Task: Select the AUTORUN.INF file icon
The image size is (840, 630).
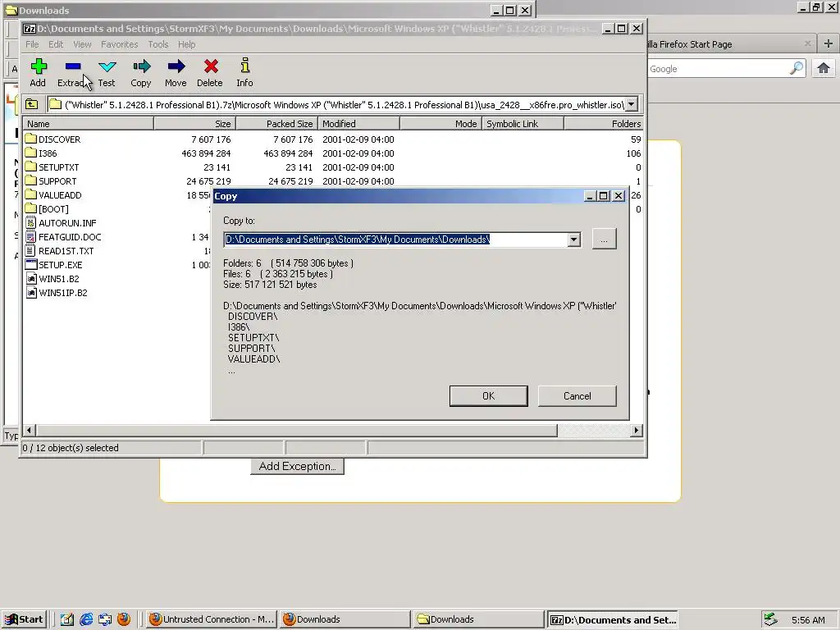Action: pos(31,222)
